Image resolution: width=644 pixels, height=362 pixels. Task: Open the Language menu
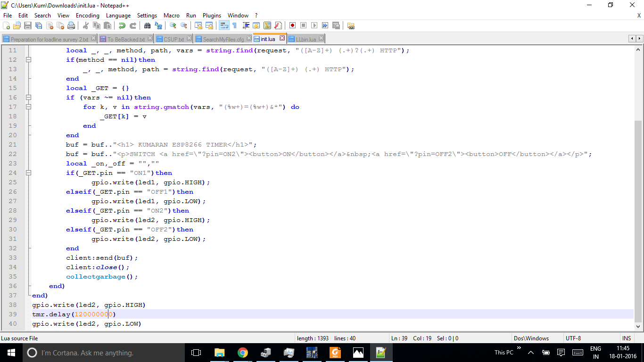118,16
